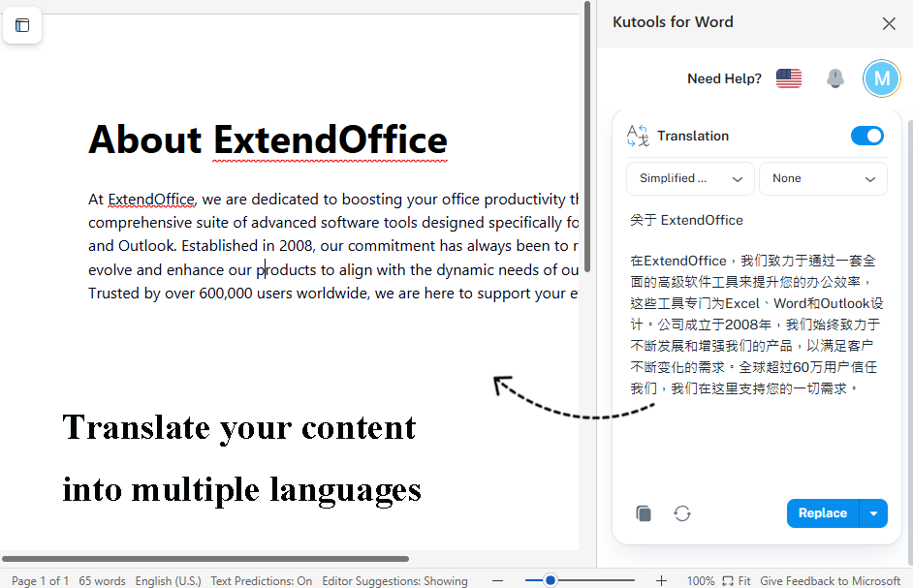Toggle Text Predictions in status bar
The height and width of the screenshot is (588, 913).
[x=261, y=580]
